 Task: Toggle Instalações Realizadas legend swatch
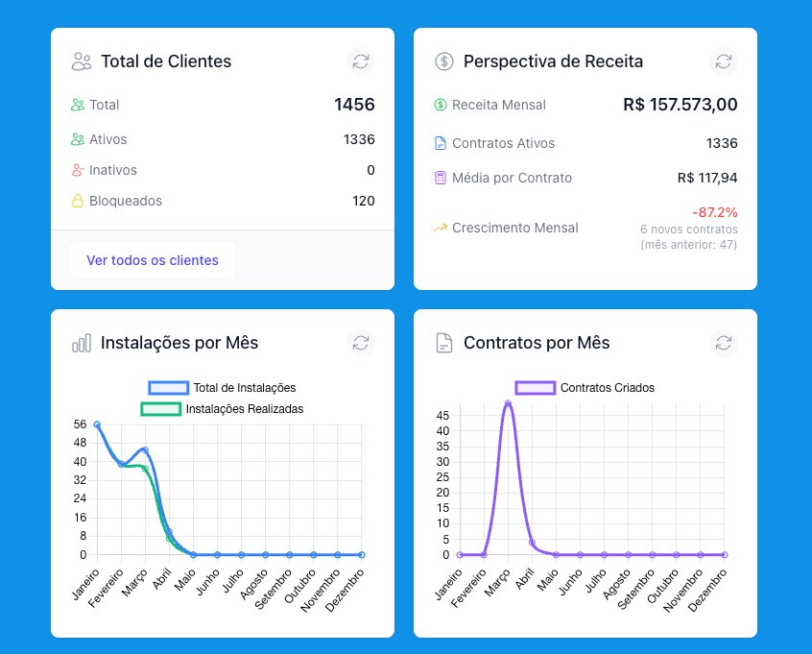point(161,409)
